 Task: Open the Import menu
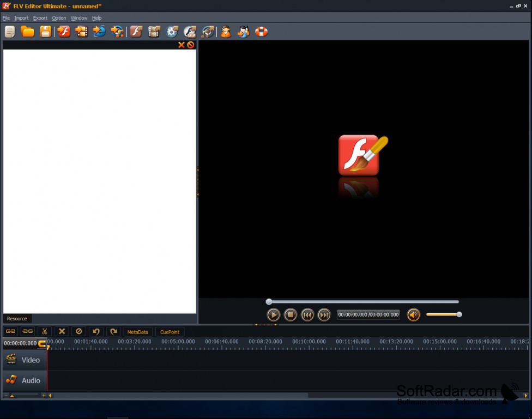click(x=21, y=18)
